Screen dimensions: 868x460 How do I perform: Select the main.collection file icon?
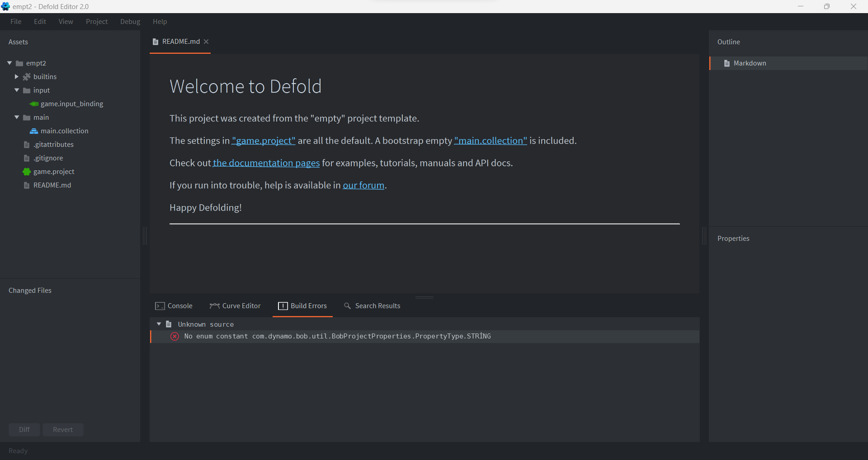click(x=34, y=131)
